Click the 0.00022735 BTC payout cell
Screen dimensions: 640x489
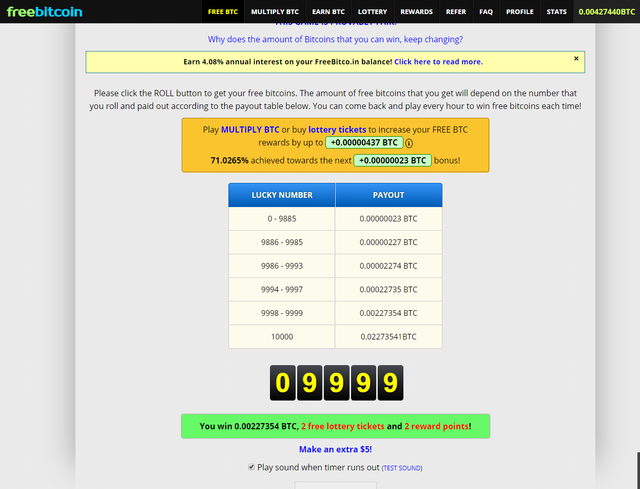point(389,290)
